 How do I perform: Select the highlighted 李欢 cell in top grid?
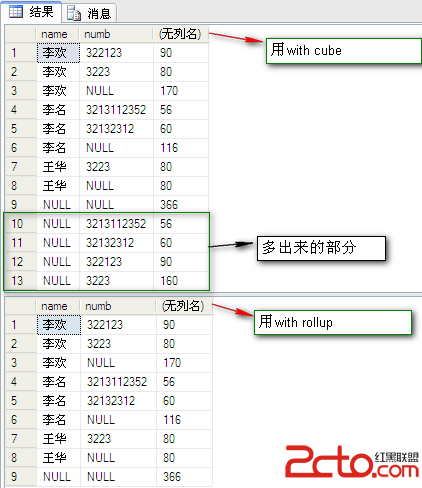(x=58, y=53)
